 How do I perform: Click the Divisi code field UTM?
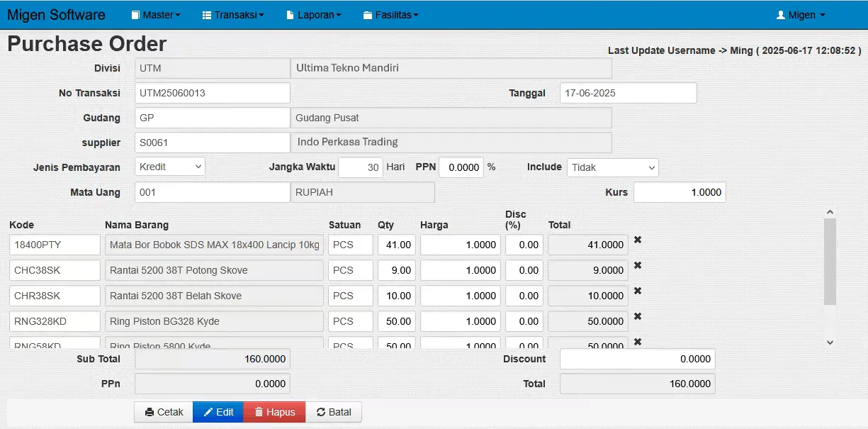point(213,68)
